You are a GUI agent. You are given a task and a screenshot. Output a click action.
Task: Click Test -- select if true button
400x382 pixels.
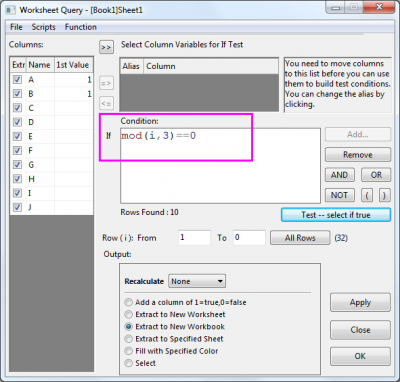pos(336,215)
